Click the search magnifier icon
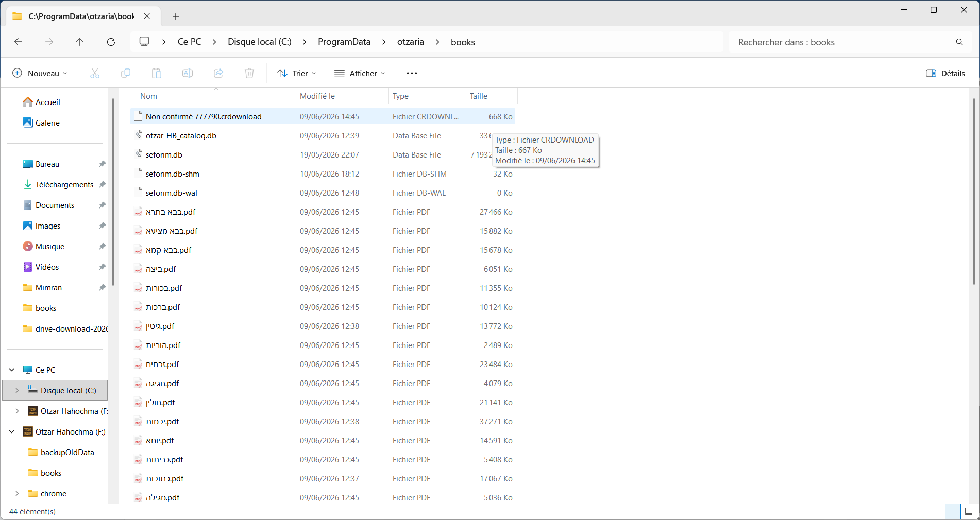980x520 pixels. [959, 42]
